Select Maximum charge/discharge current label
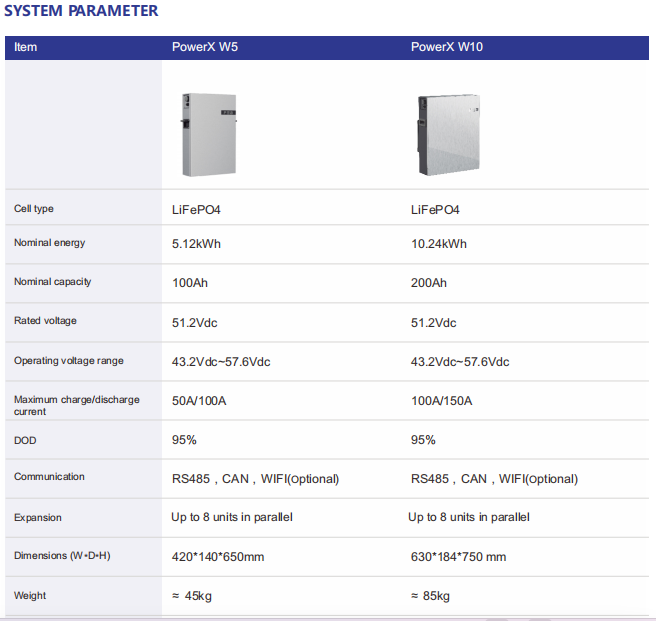656x621 pixels. point(77,405)
